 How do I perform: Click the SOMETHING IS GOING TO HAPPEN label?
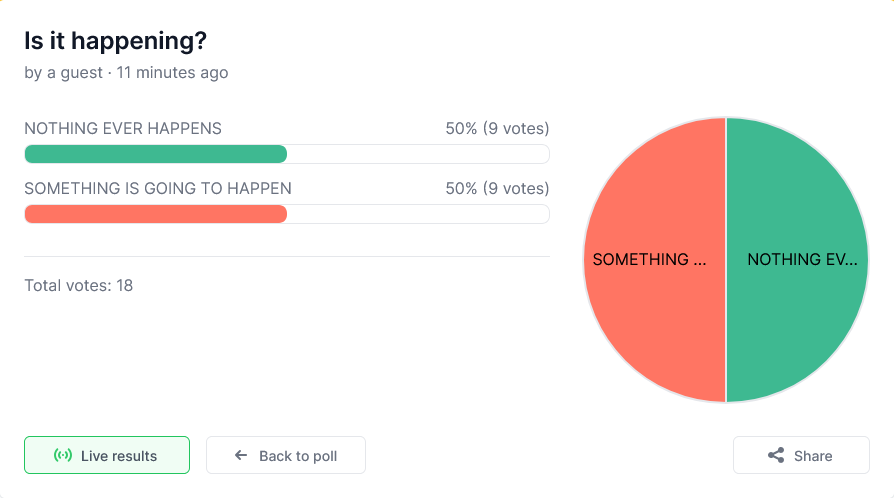coord(158,188)
